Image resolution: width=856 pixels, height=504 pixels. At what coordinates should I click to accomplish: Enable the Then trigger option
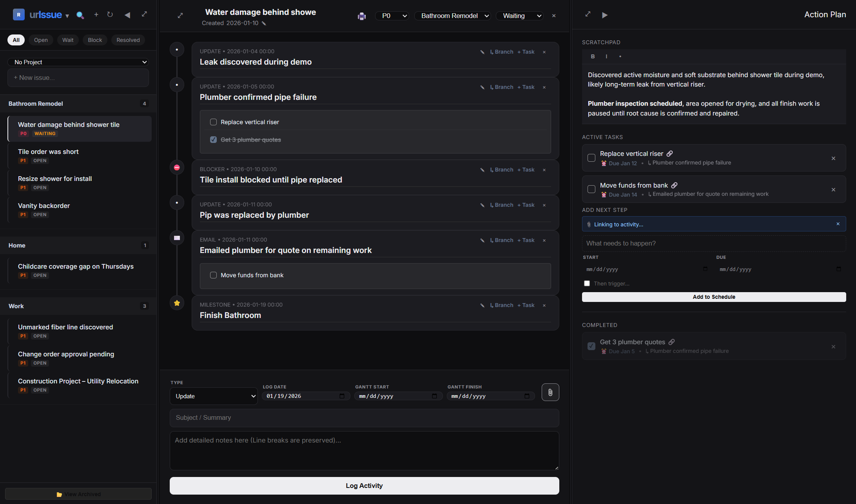[587, 283]
